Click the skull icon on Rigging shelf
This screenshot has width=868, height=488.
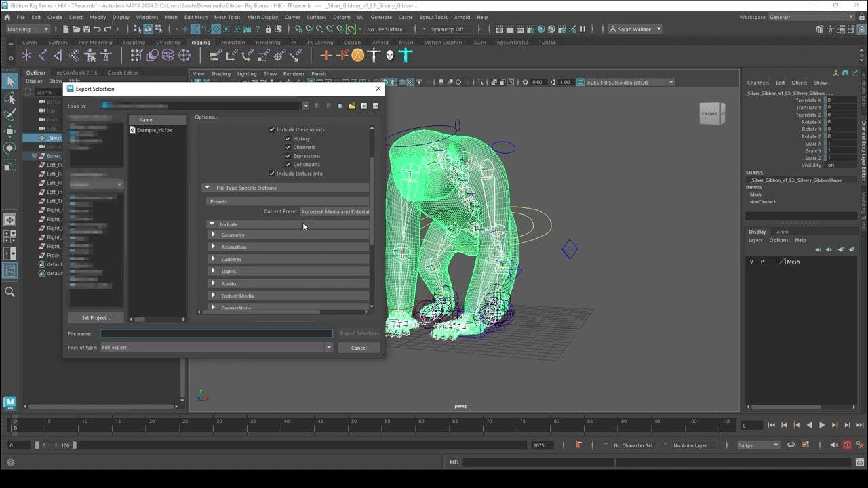click(x=390, y=56)
